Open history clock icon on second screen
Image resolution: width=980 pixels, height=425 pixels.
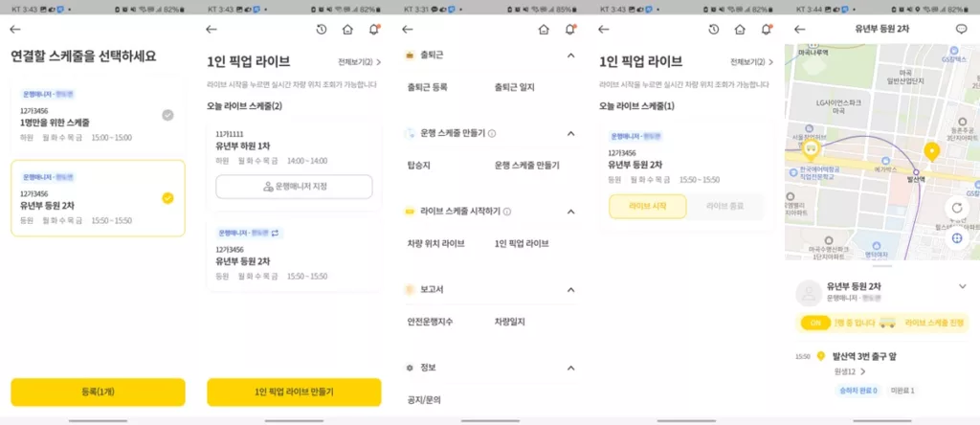pos(322,30)
